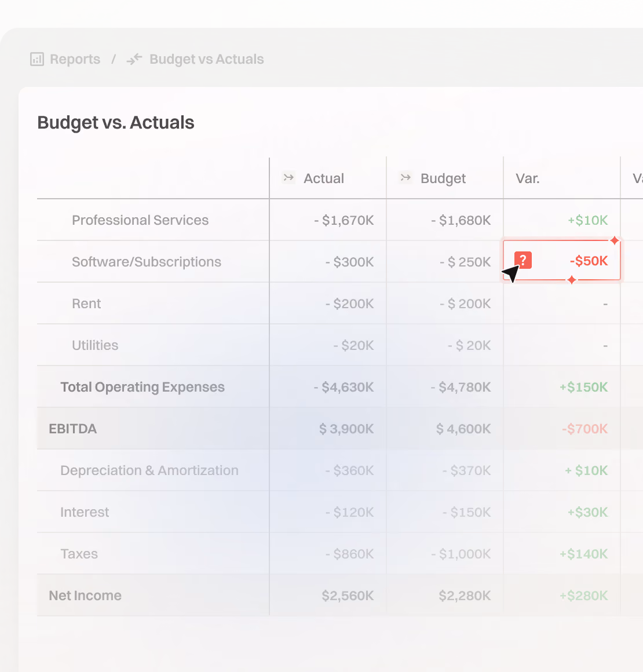Select the Budget column header
The height and width of the screenshot is (672, 643).
pos(443,178)
